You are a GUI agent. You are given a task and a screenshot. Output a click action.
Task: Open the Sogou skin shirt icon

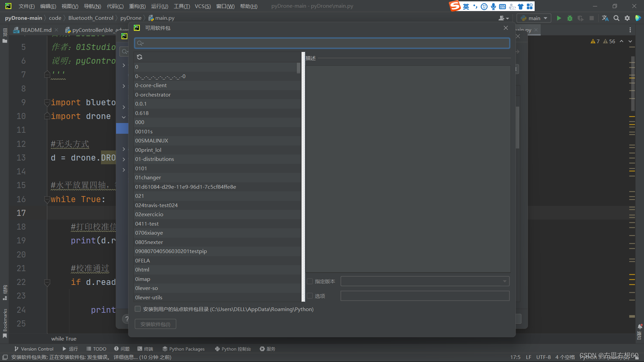point(521,6)
